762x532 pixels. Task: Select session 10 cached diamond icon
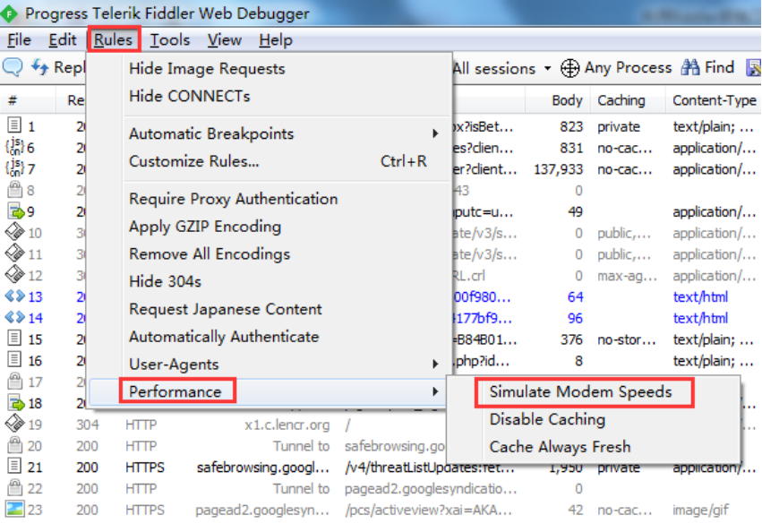[14, 232]
